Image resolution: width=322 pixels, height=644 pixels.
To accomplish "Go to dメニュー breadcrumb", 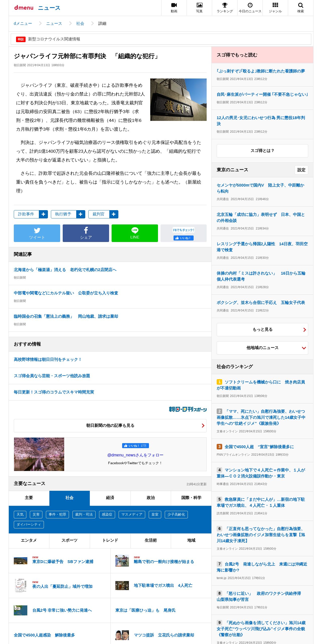I will coord(23,24).
